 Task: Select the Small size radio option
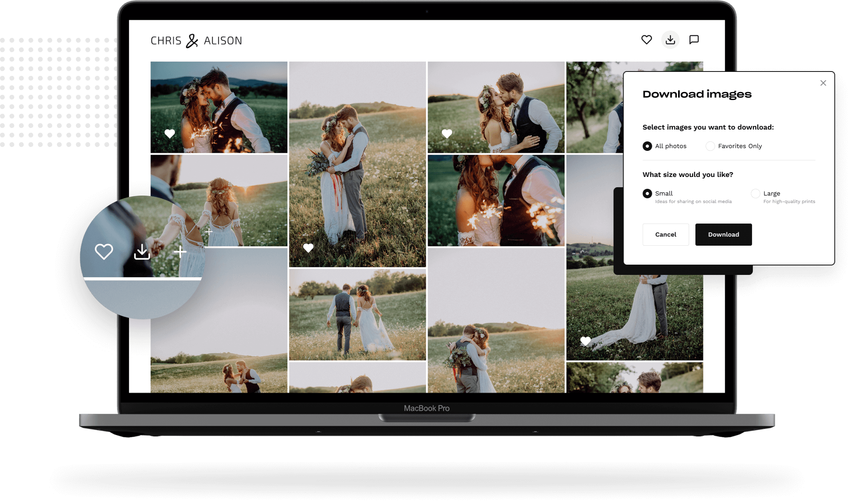647,194
